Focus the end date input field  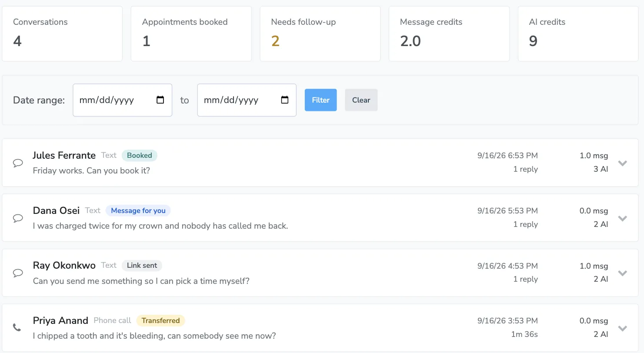pyautogui.click(x=247, y=100)
